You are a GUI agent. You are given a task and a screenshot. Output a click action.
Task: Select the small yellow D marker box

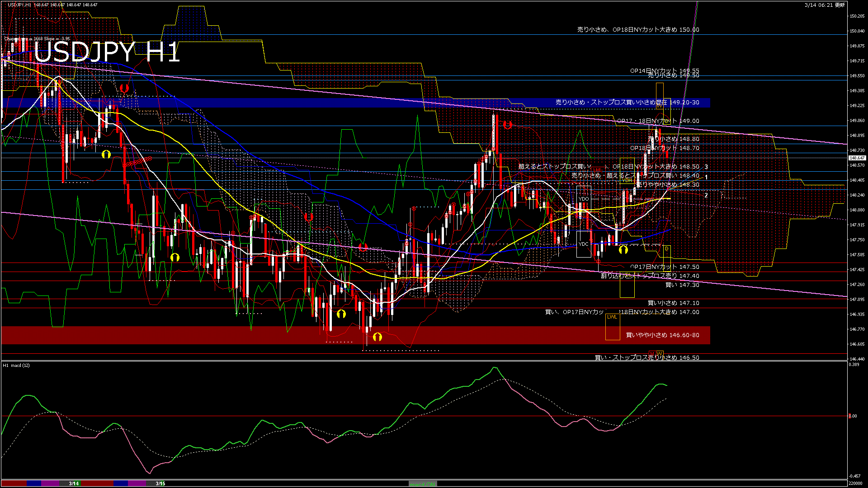[666, 249]
